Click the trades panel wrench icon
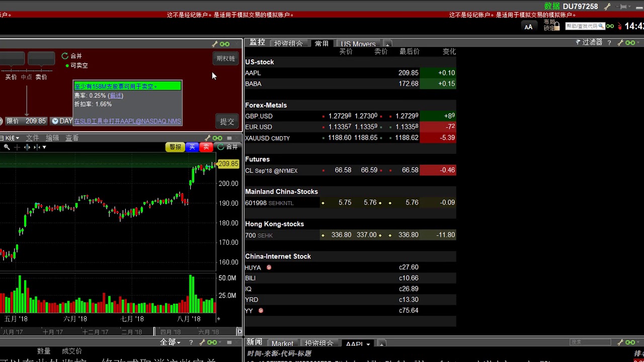This screenshot has height=362, width=644. coord(202,342)
